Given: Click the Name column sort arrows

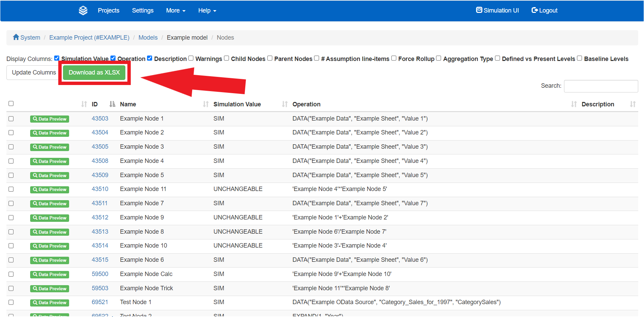Looking at the screenshot, I should (x=206, y=104).
